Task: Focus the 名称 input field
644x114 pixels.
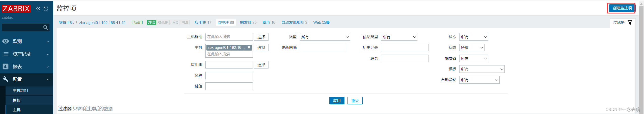Action: click(x=229, y=76)
